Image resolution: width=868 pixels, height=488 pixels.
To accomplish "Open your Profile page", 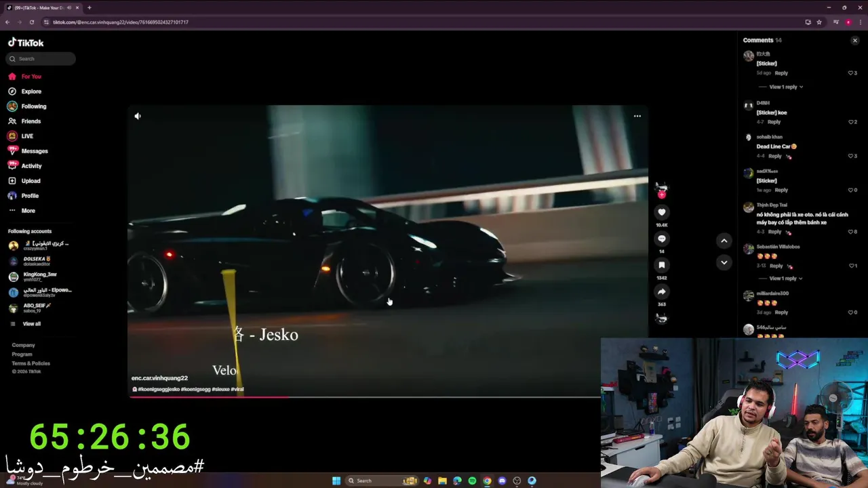I will [x=24, y=196].
